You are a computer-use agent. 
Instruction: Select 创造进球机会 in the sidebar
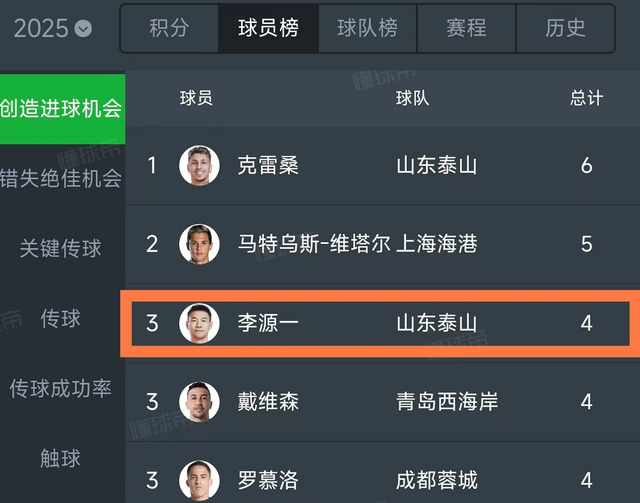(x=61, y=109)
